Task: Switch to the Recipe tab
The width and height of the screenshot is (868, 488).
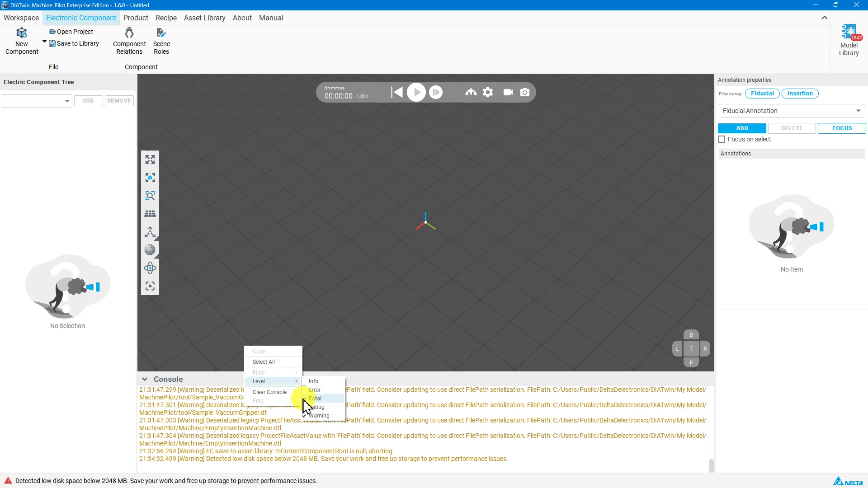Action: tap(166, 18)
